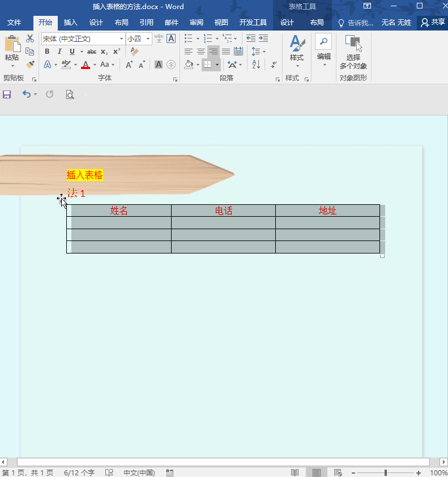Apply subscript formatting
Screen dimensions: 448x477
click(104, 51)
